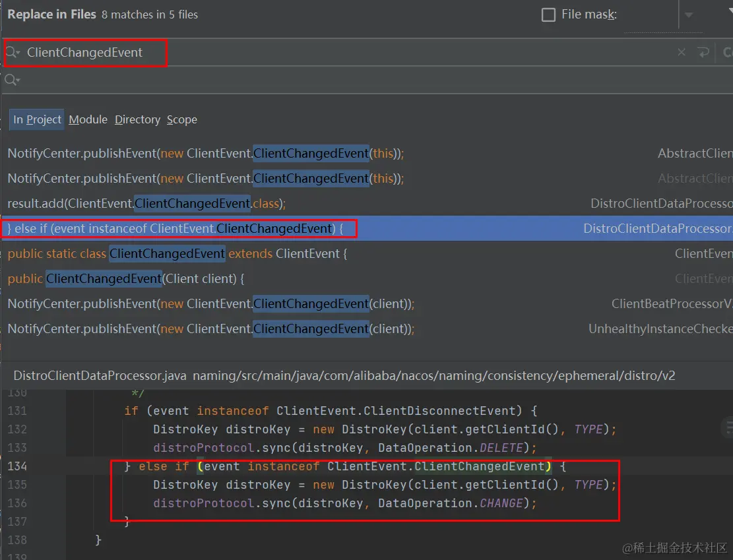Viewport: 733px width, 560px height.
Task: Click code line with DataOperation.CHANGE
Action: tap(344, 503)
